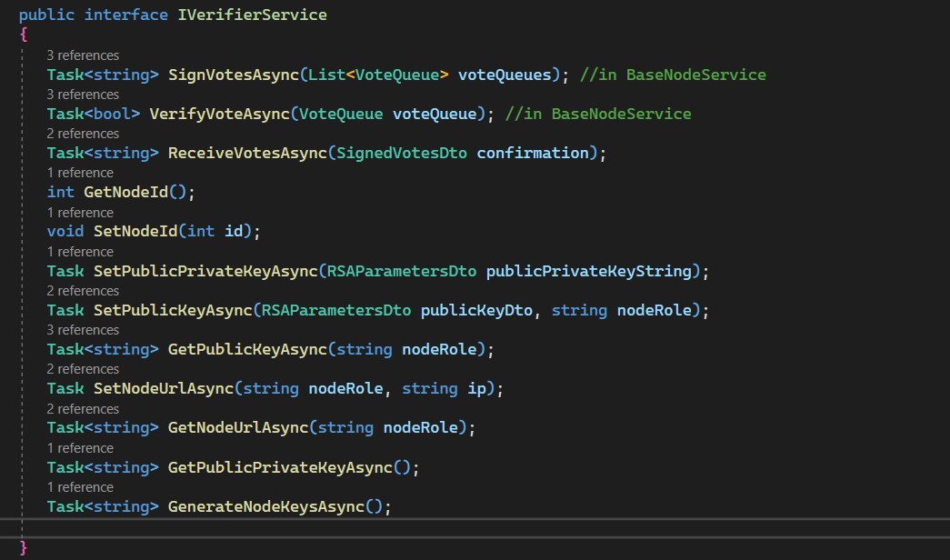Open the references link above SignVotesAsync

[x=83, y=55]
